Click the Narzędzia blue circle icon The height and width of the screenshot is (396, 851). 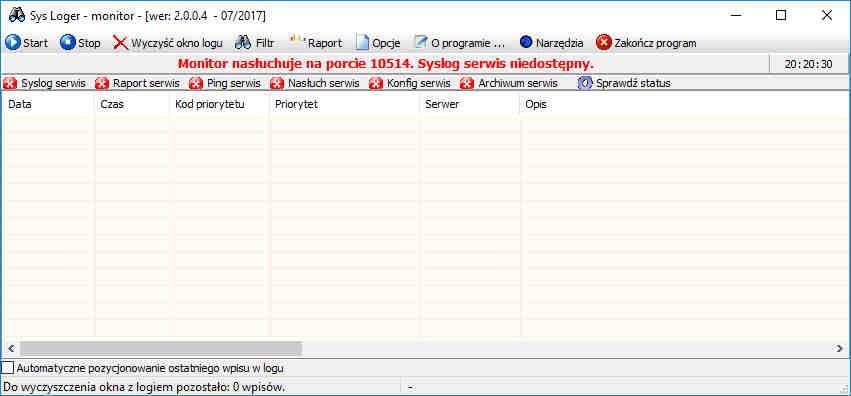[526, 42]
